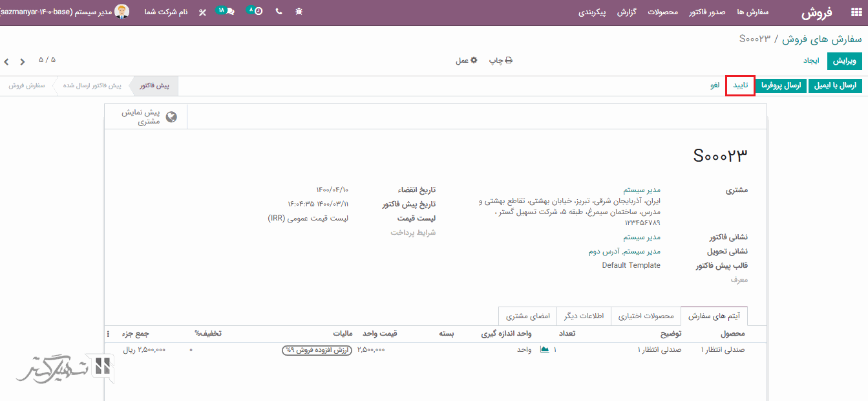This screenshot has height=401, width=868.
Task: Click the ویرایش edit button
Action: pos(844,61)
